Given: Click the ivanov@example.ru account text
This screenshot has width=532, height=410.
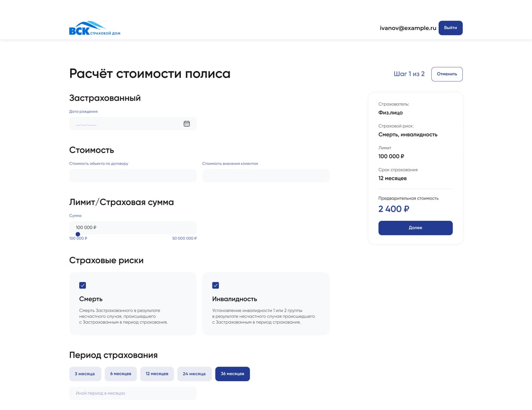Looking at the screenshot, I should click(x=408, y=28).
